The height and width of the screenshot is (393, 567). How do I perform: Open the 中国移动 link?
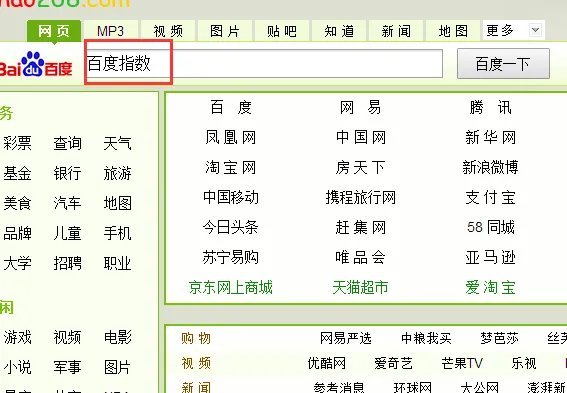tap(231, 197)
